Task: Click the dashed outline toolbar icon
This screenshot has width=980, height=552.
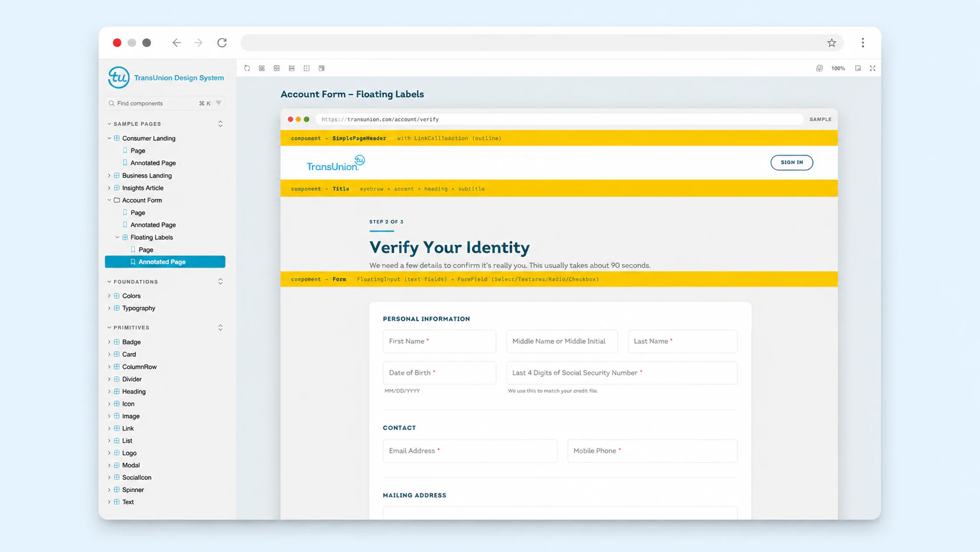Action: pyautogui.click(x=307, y=69)
